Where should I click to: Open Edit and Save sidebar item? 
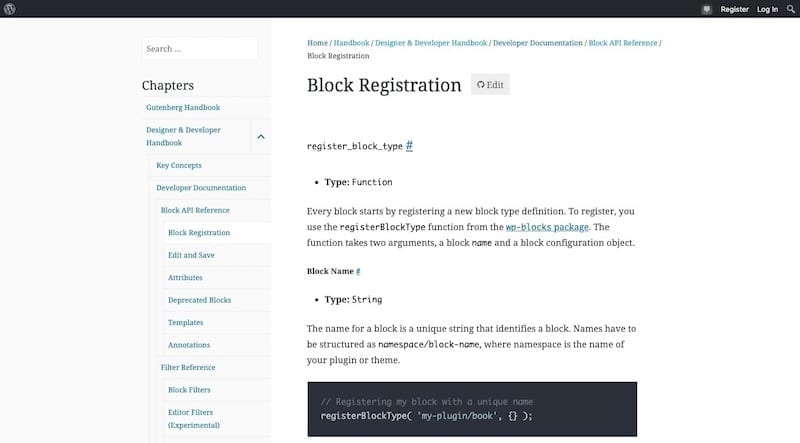[x=191, y=255]
